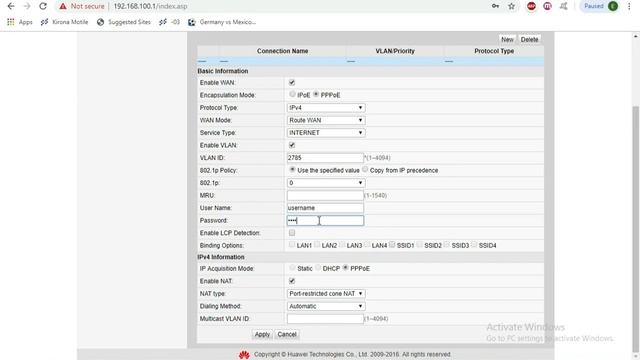The image size is (640, 360).
Task: Open Protocol Type IPv4 dropdown
Action: tap(326, 108)
